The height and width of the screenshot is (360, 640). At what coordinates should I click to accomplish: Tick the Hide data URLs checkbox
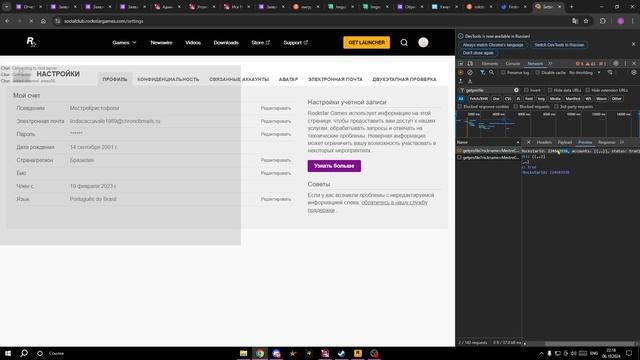coord(550,90)
